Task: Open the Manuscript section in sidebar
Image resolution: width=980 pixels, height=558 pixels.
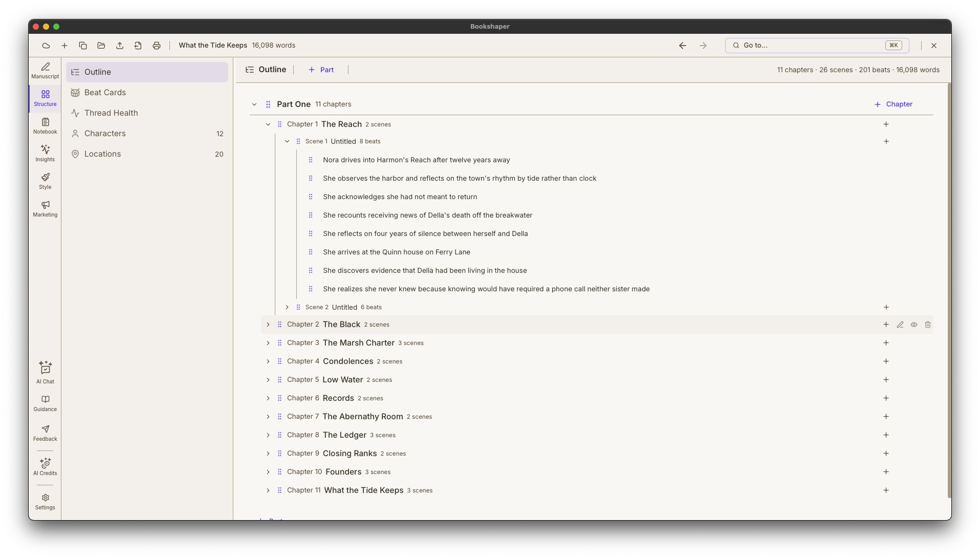Action: (45, 71)
